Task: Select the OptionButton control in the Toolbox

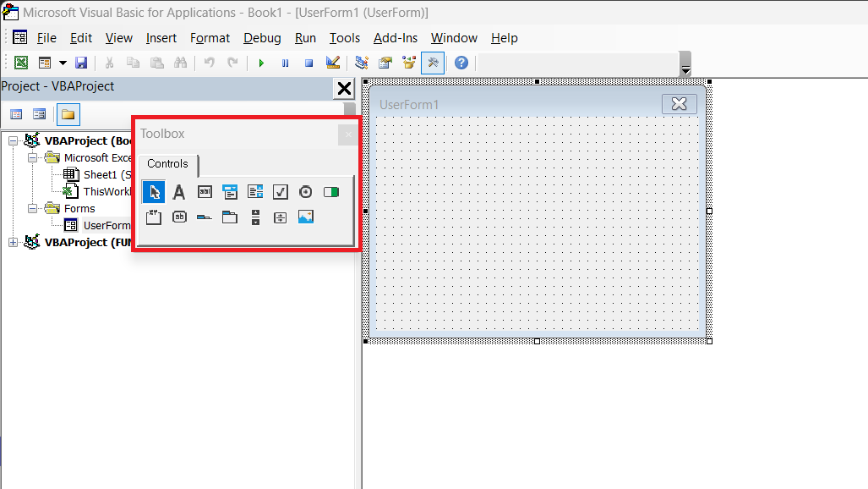Action: pyautogui.click(x=306, y=192)
